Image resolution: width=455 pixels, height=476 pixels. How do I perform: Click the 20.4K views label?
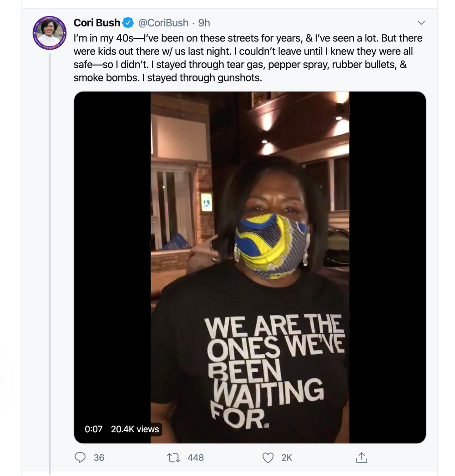tap(135, 429)
